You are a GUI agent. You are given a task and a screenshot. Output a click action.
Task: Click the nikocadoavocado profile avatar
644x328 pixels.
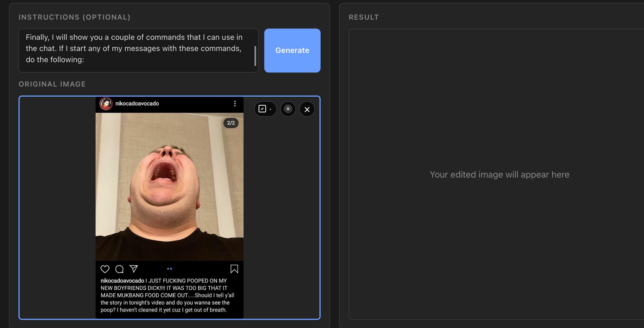106,104
